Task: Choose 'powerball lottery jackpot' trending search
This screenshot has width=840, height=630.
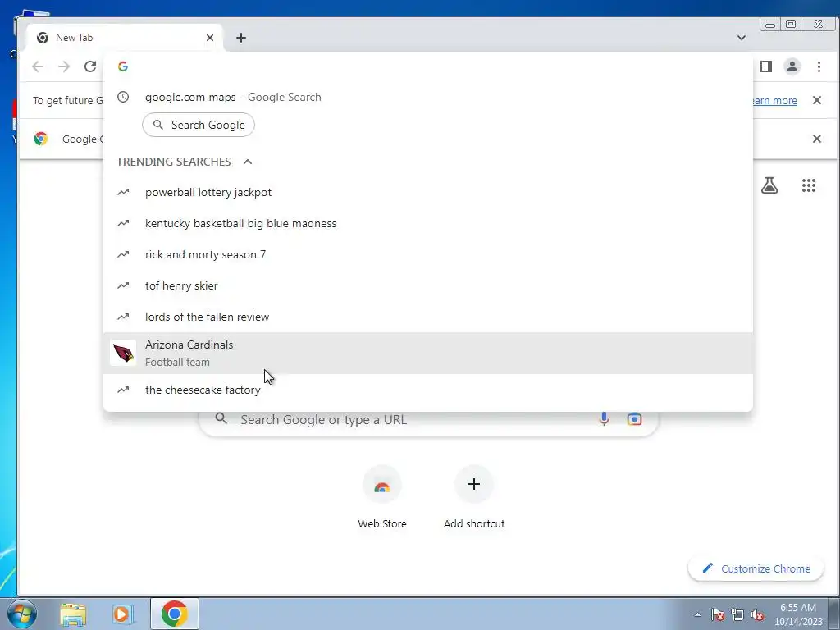Action: tap(428, 192)
